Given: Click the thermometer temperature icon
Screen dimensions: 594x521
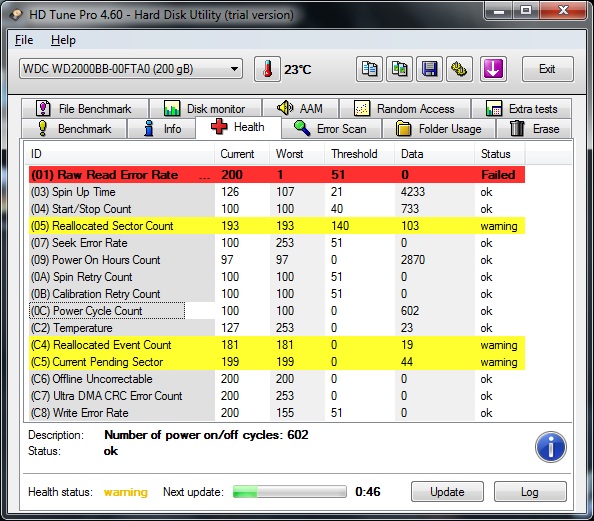Looking at the screenshot, I should pos(267,69).
